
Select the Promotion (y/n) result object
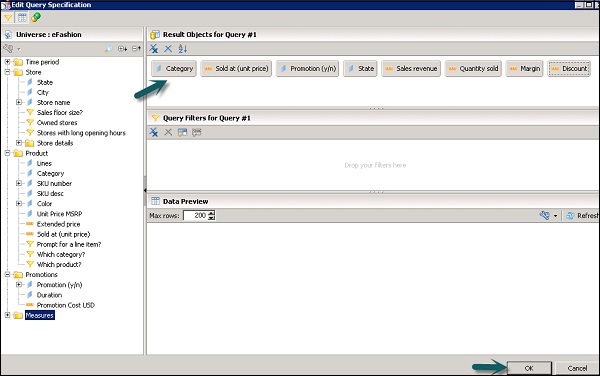click(x=307, y=69)
